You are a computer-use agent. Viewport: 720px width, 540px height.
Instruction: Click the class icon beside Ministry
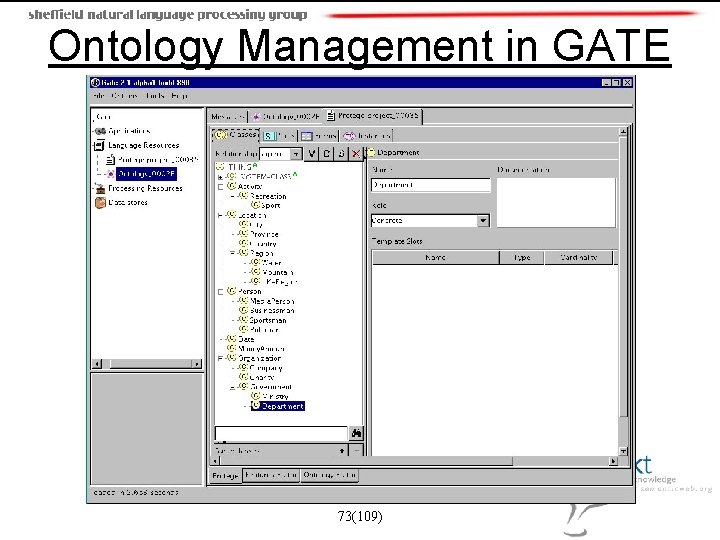point(256,396)
